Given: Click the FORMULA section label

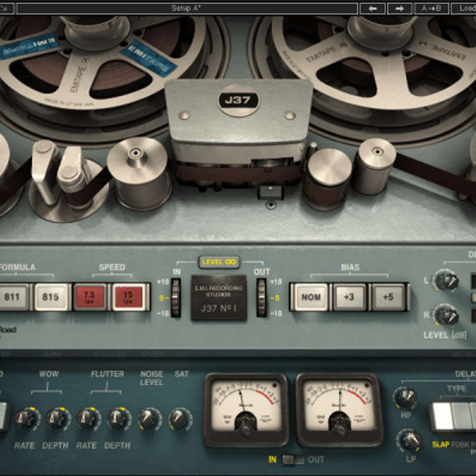Looking at the screenshot, I should pos(17,267).
